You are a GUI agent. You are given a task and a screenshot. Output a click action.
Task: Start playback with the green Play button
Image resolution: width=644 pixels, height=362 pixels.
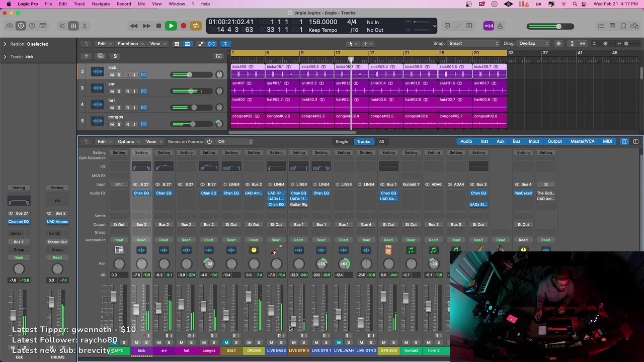171,26
